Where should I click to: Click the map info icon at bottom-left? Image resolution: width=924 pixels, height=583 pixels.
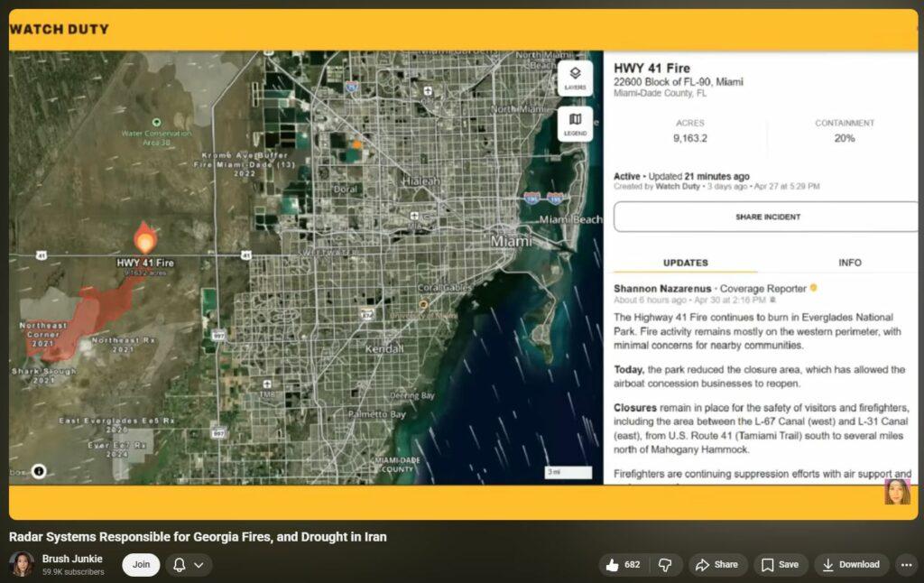pyautogui.click(x=39, y=471)
